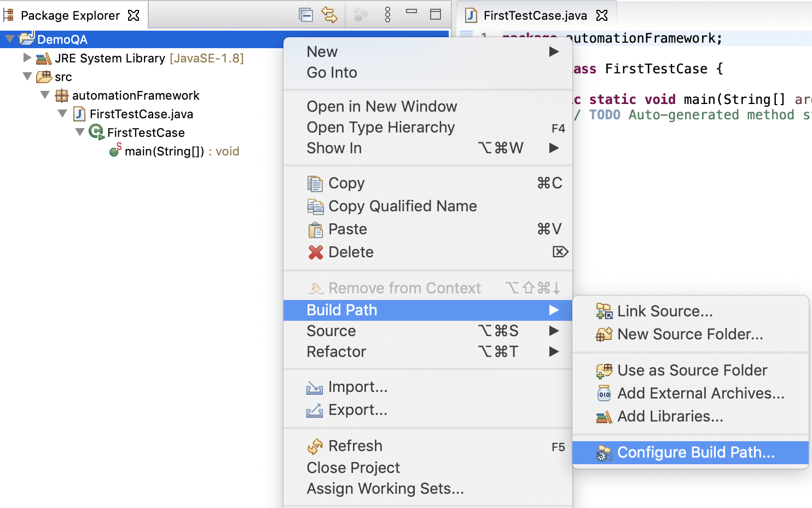Click the Import... icon

(315, 388)
